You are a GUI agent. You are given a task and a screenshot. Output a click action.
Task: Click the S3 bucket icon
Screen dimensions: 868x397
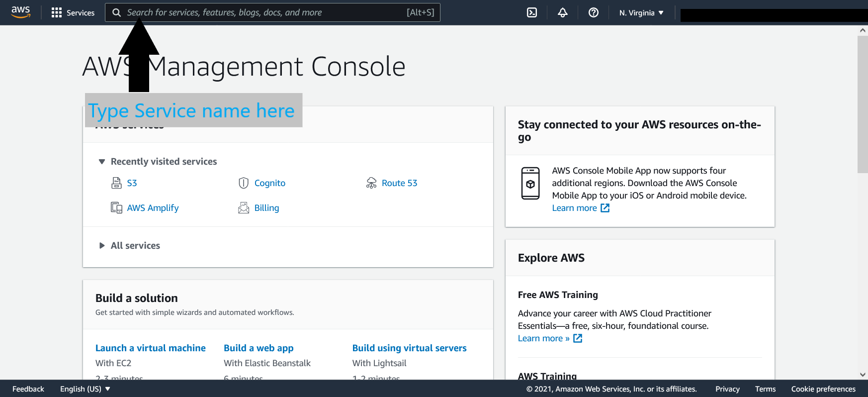[x=116, y=183]
